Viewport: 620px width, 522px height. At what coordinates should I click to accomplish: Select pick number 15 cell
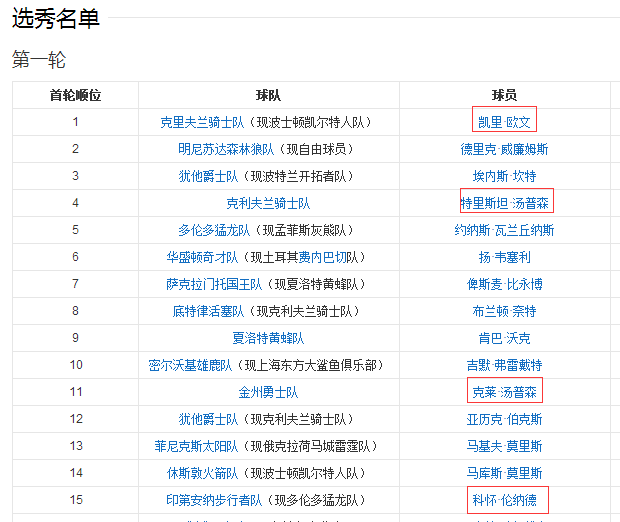[x=76, y=500]
